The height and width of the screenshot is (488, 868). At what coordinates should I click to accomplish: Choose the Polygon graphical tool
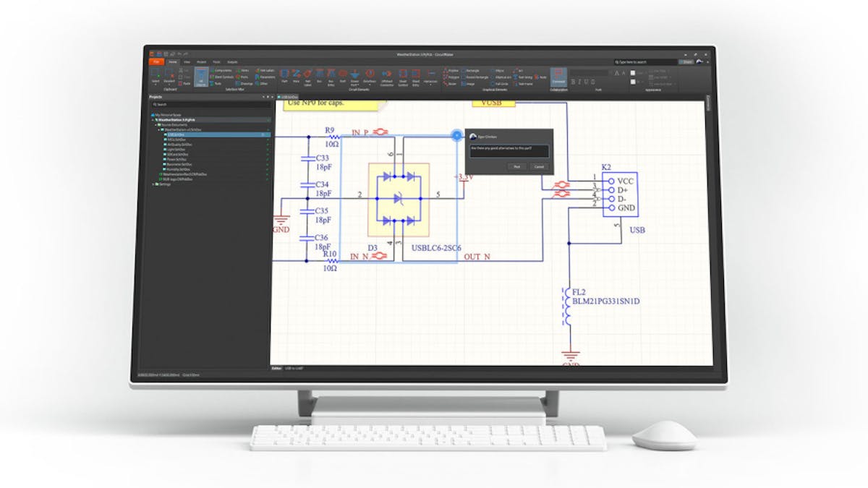[451, 77]
